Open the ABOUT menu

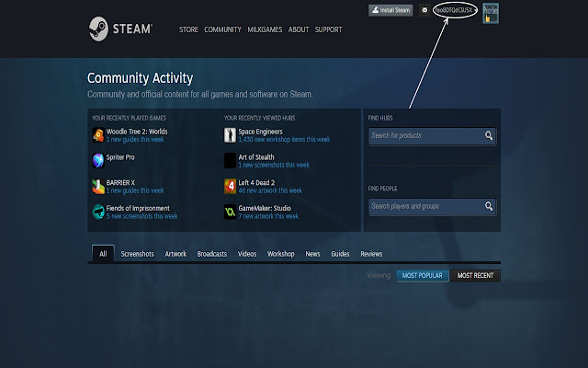point(299,29)
